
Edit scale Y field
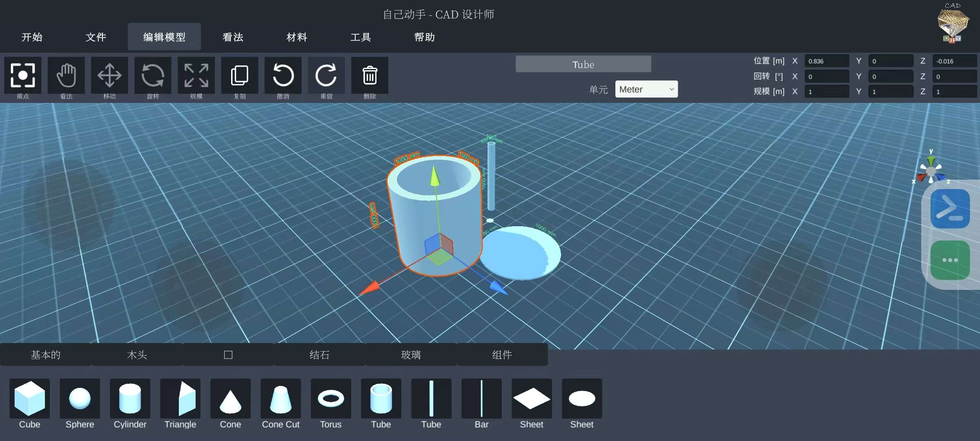coord(891,91)
